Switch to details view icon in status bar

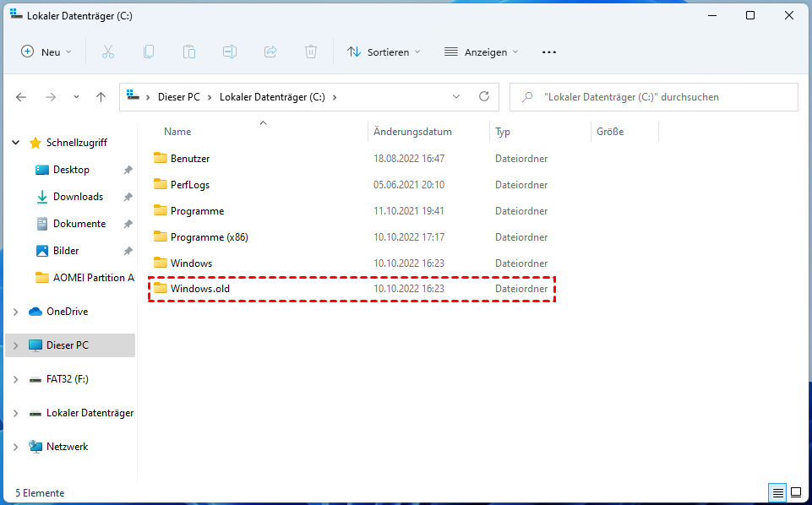[778, 493]
